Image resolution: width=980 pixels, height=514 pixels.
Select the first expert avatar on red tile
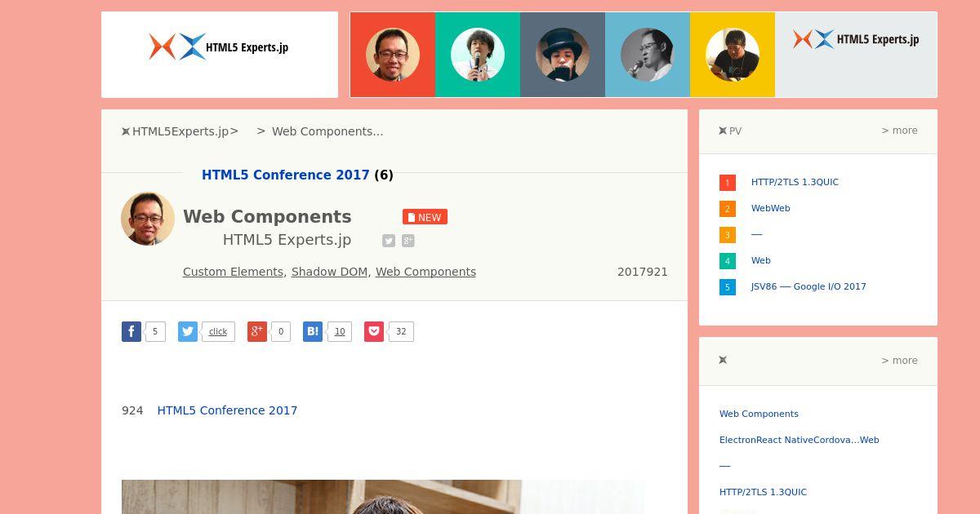393,55
